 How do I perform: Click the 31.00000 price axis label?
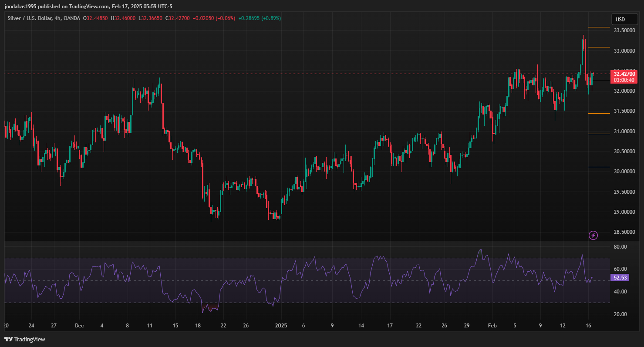624,131
